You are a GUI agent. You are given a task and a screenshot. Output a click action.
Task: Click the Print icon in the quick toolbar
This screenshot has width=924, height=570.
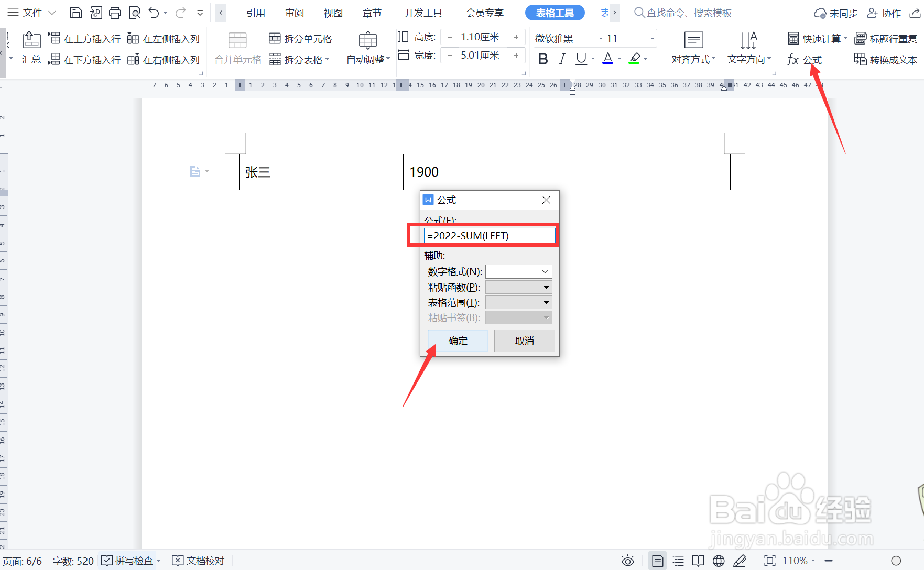pyautogui.click(x=115, y=13)
